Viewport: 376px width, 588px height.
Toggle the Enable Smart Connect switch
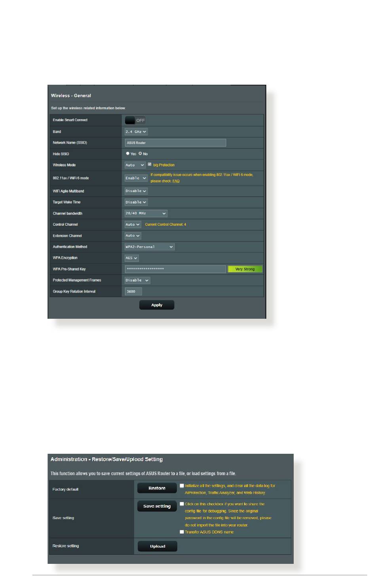click(x=135, y=120)
